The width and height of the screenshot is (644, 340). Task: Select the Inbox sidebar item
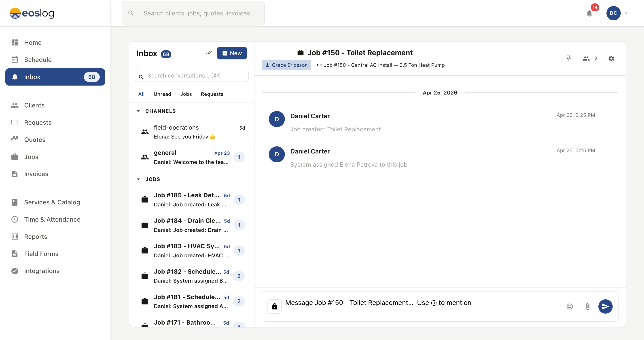55,77
